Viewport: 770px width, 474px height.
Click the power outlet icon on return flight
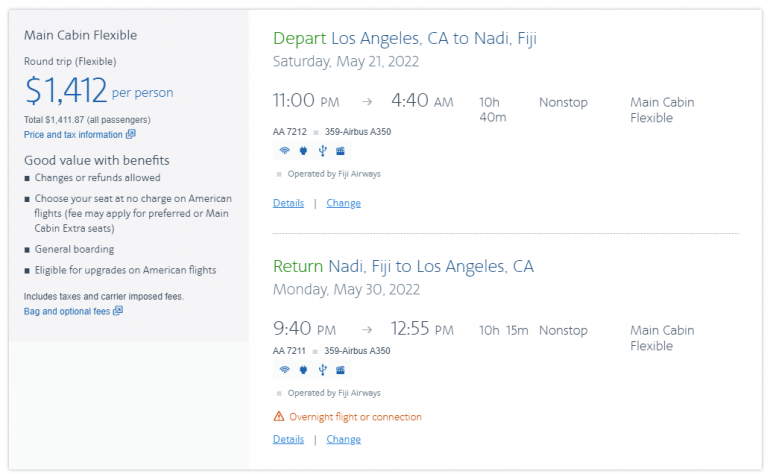pos(303,370)
